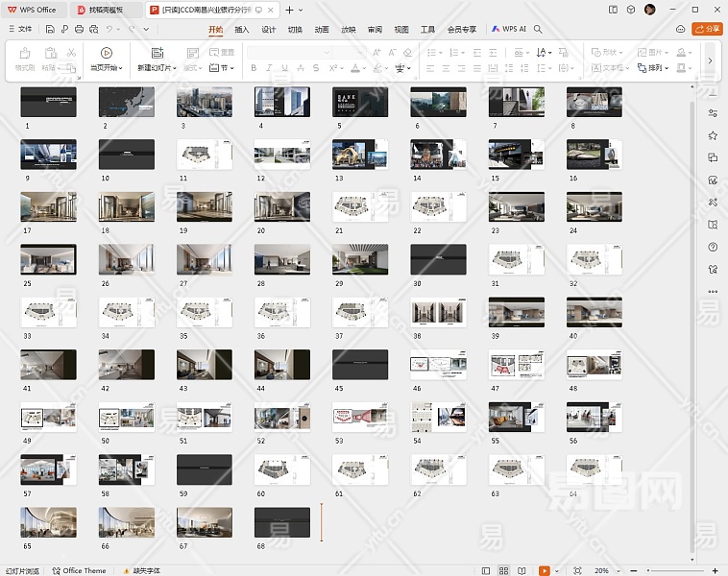Switch to normal view in the status bar

point(487,570)
